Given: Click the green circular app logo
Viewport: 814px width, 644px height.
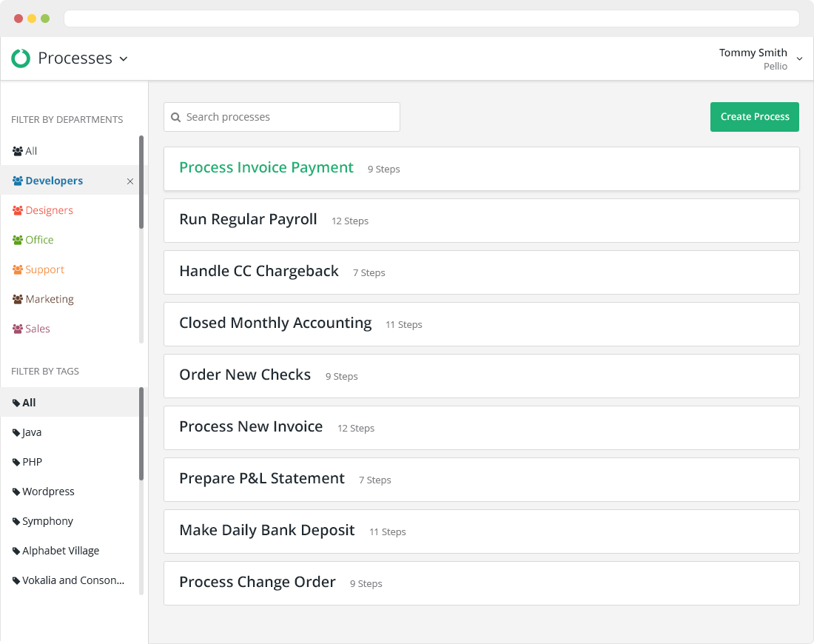Looking at the screenshot, I should coord(21,58).
